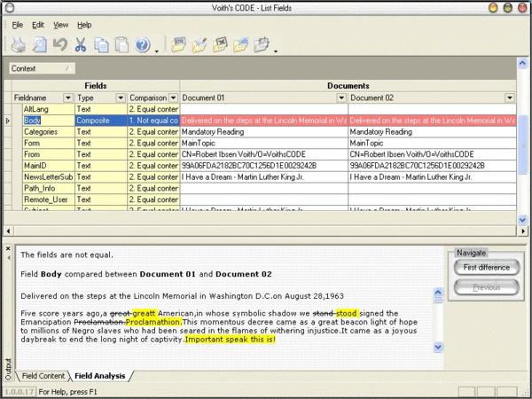Open the File menu
Image resolution: width=532 pixels, height=399 pixels.
[x=18, y=25]
